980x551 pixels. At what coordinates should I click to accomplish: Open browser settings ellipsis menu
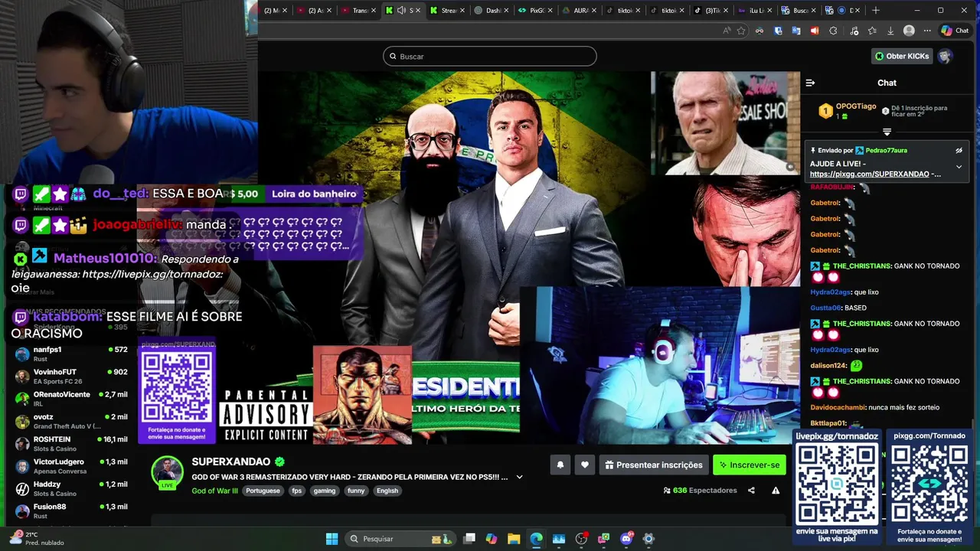pos(927,31)
